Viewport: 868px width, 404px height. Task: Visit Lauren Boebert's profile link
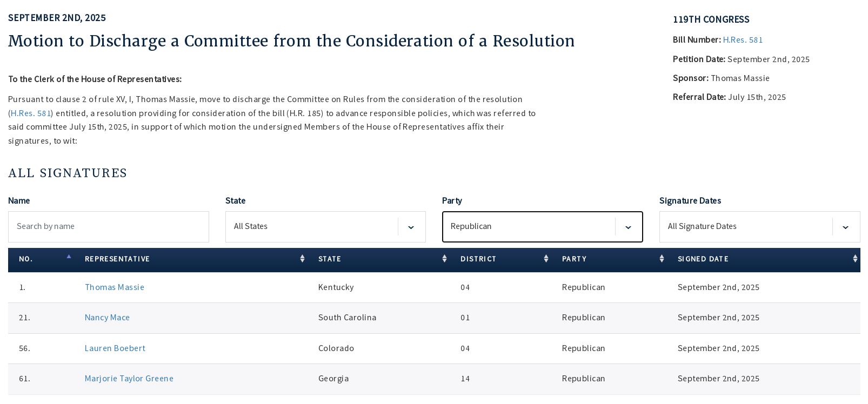point(115,348)
